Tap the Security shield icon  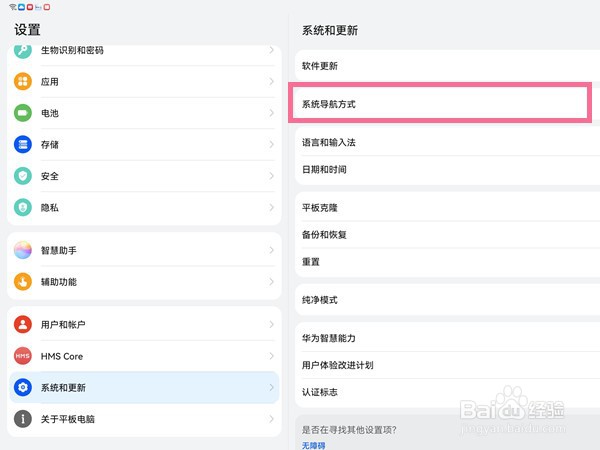23,176
